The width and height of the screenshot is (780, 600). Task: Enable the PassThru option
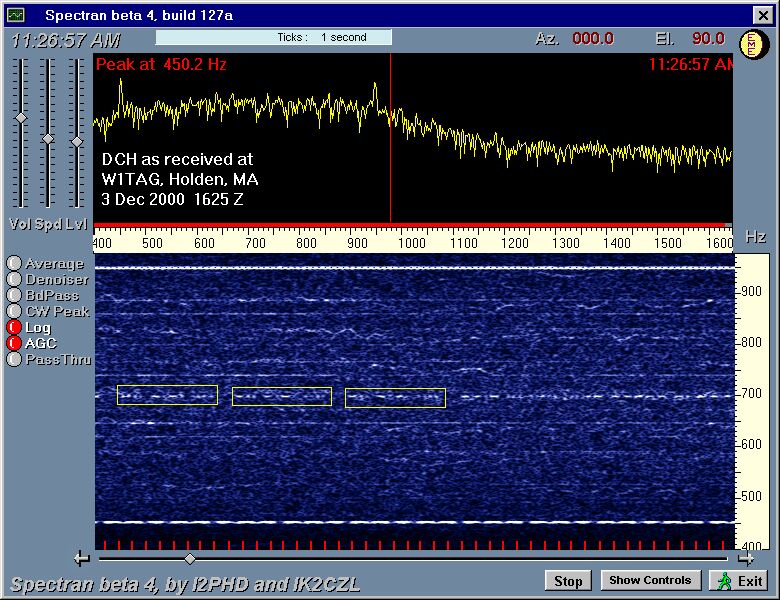pyautogui.click(x=15, y=359)
